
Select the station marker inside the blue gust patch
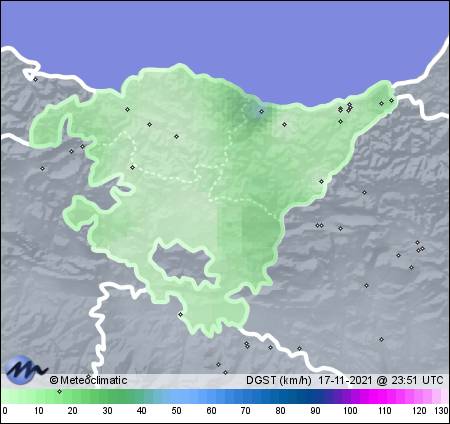pos(262,111)
